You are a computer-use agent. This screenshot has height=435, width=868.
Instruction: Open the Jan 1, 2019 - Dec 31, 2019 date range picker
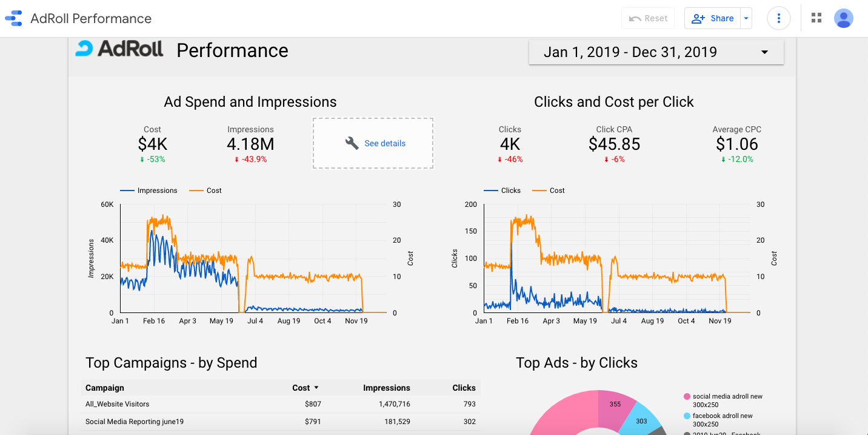click(656, 52)
